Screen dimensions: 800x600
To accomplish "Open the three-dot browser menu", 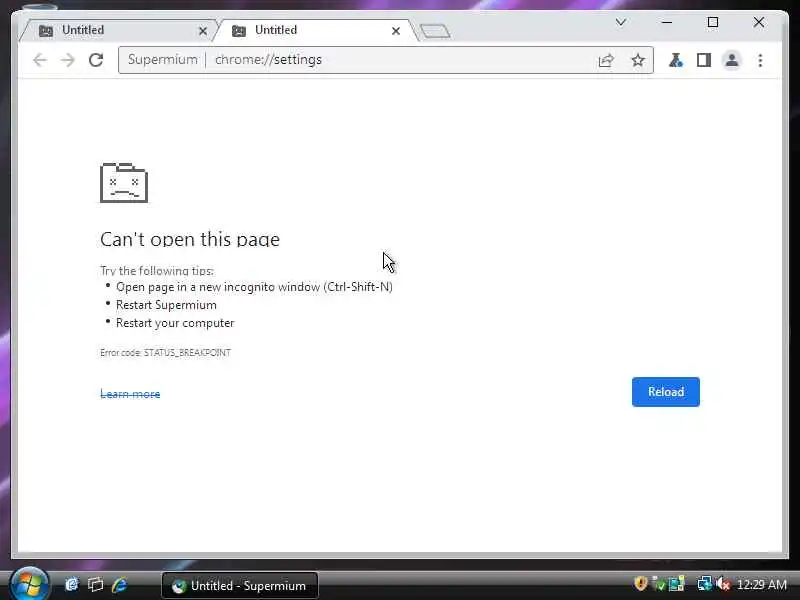I will coord(760,60).
